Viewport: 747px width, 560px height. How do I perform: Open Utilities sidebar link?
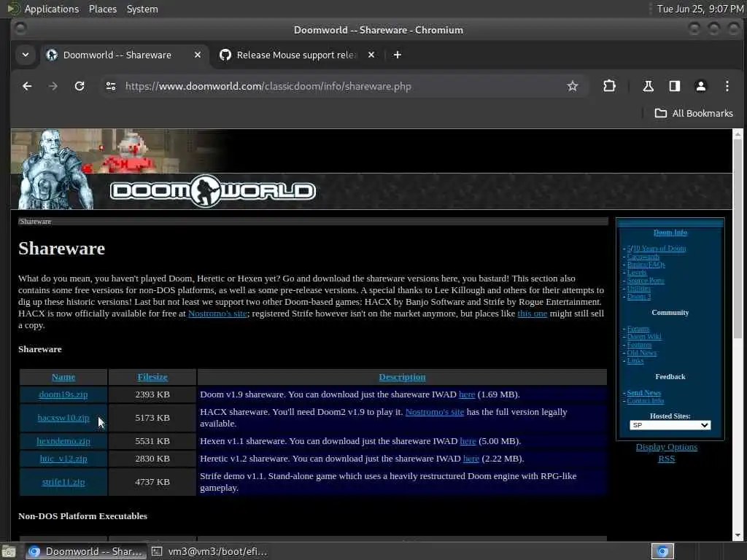point(639,289)
